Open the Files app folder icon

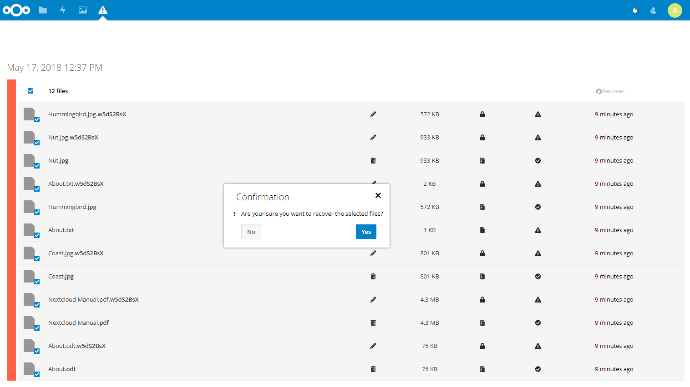(x=43, y=10)
